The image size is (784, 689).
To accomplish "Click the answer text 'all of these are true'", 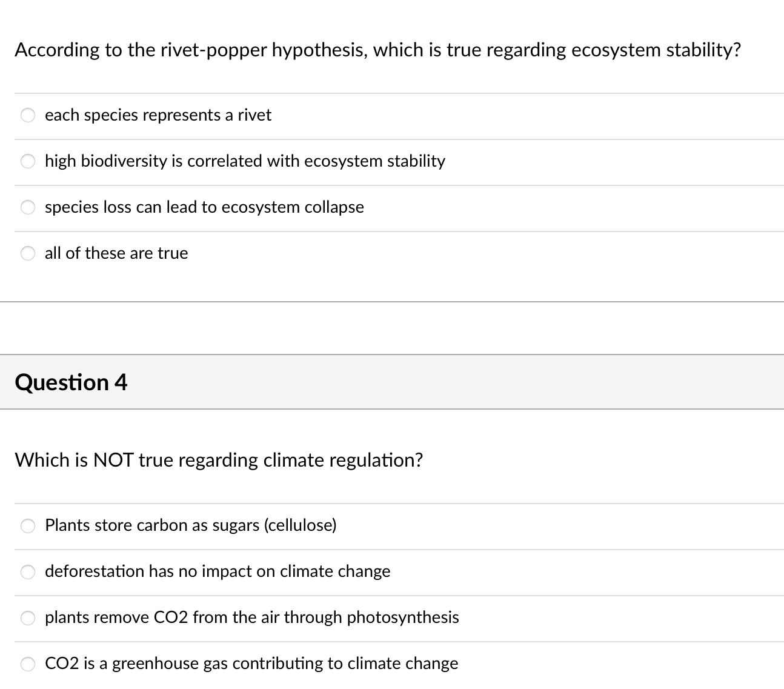I will point(116,253).
